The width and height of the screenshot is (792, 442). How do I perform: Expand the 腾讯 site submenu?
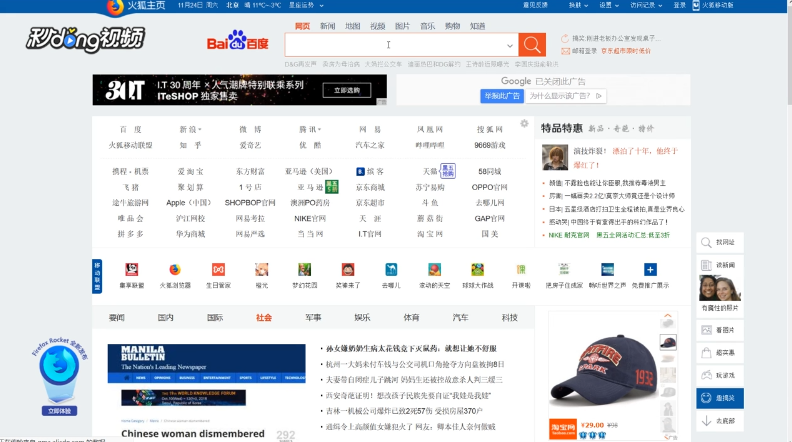point(319,130)
